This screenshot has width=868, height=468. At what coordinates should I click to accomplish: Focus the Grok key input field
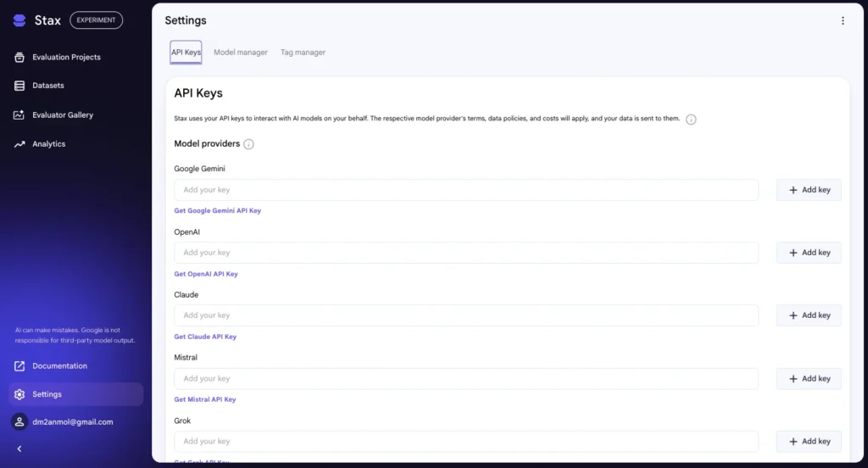(x=466, y=442)
